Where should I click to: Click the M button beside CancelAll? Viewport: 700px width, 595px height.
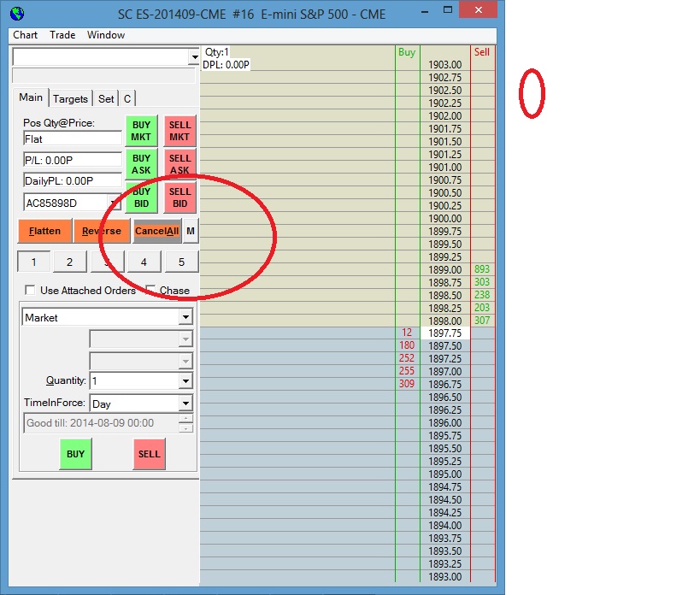pos(191,231)
